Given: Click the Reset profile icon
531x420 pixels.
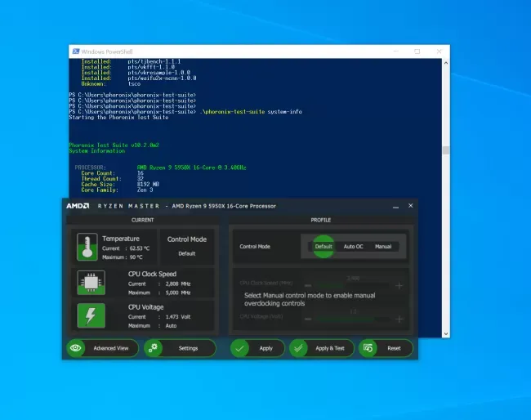Looking at the screenshot, I should tap(368, 348).
